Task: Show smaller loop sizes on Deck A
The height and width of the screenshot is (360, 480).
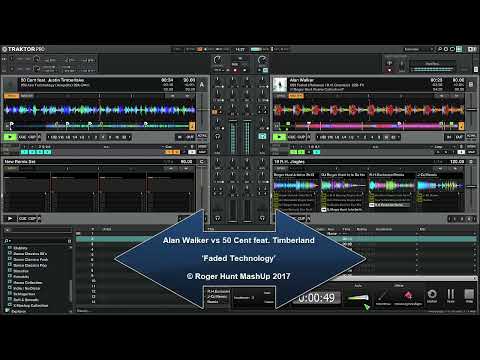Action: tap(48, 137)
